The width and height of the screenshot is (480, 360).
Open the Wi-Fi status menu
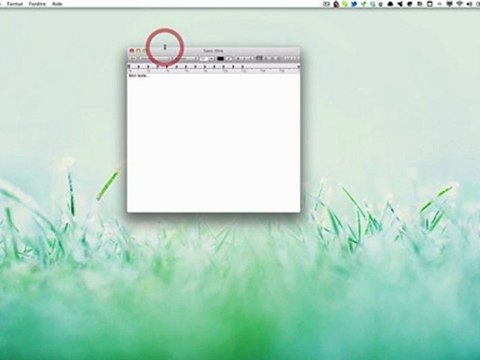coord(459,4)
